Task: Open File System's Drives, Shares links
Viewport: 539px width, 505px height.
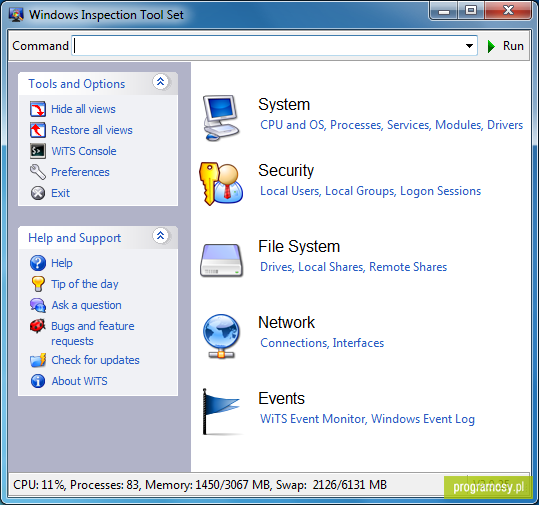Action: pos(353,267)
